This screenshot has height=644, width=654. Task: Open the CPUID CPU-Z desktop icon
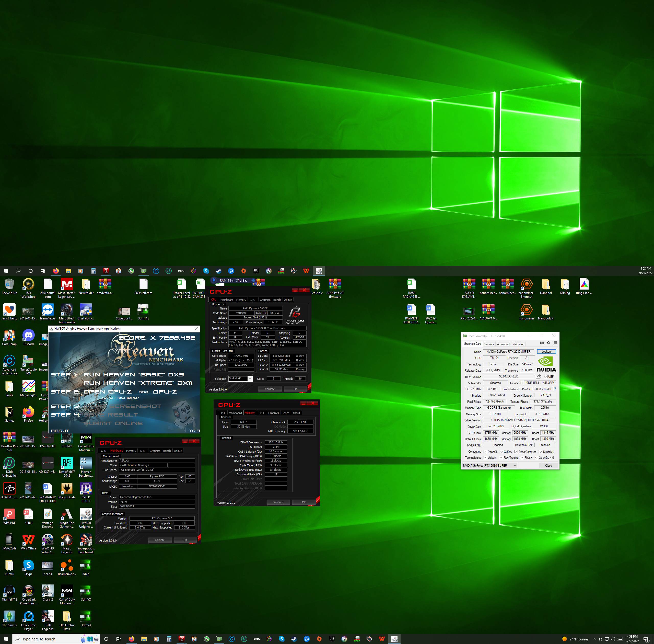point(86,492)
